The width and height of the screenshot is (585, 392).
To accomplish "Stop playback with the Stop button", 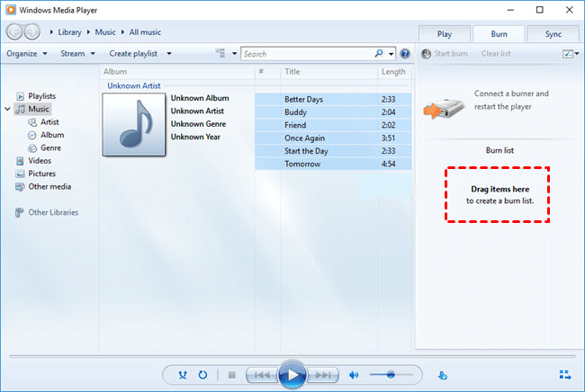I will click(x=231, y=375).
